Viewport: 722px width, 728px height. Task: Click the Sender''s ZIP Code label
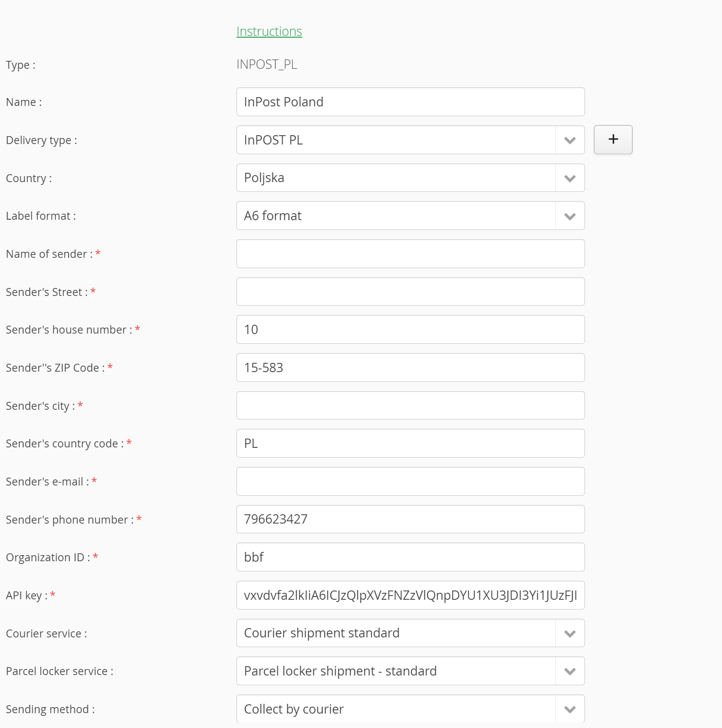[x=59, y=368]
